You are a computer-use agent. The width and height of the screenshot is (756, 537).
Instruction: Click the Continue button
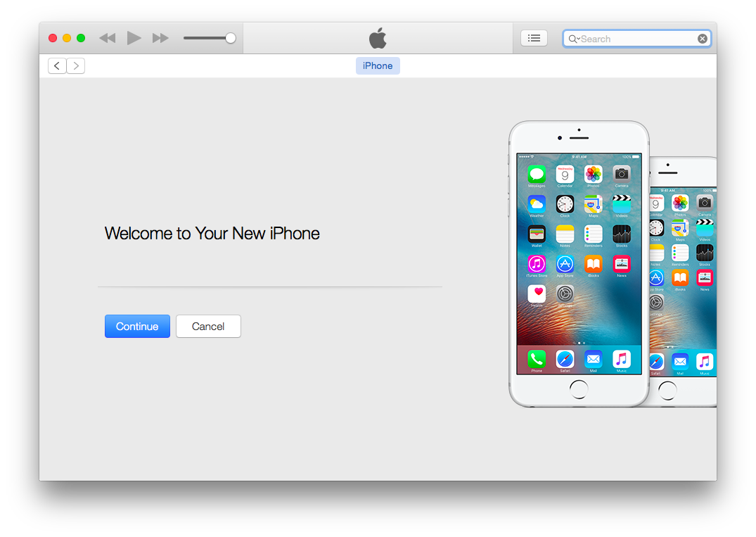[x=137, y=326]
